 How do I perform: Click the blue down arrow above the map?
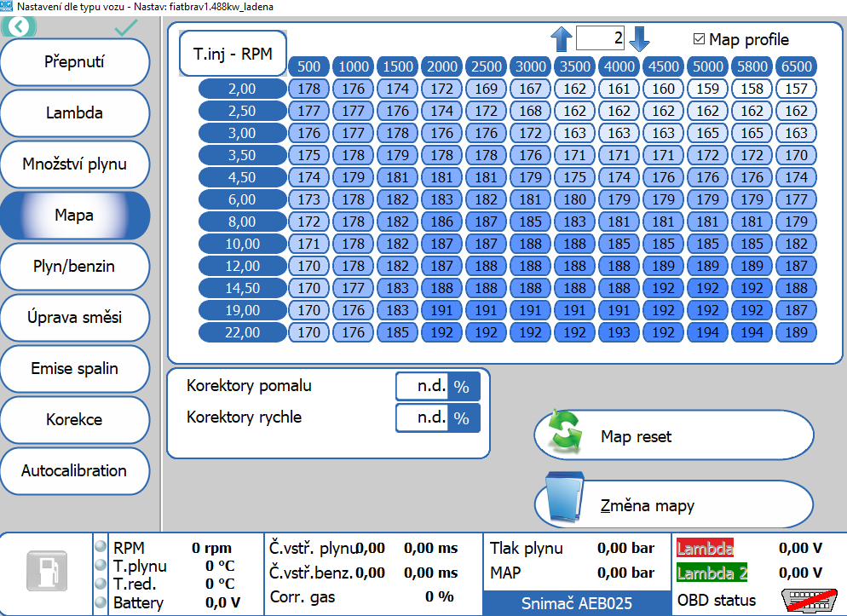tap(639, 38)
